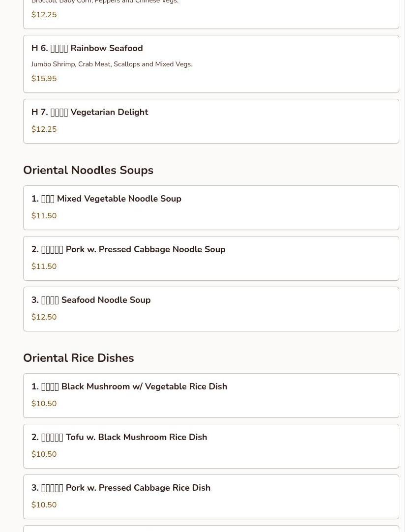The height and width of the screenshot is (532, 415).
Task: Click the Oriental Noodles Soups heading
Action: point(88,170)
